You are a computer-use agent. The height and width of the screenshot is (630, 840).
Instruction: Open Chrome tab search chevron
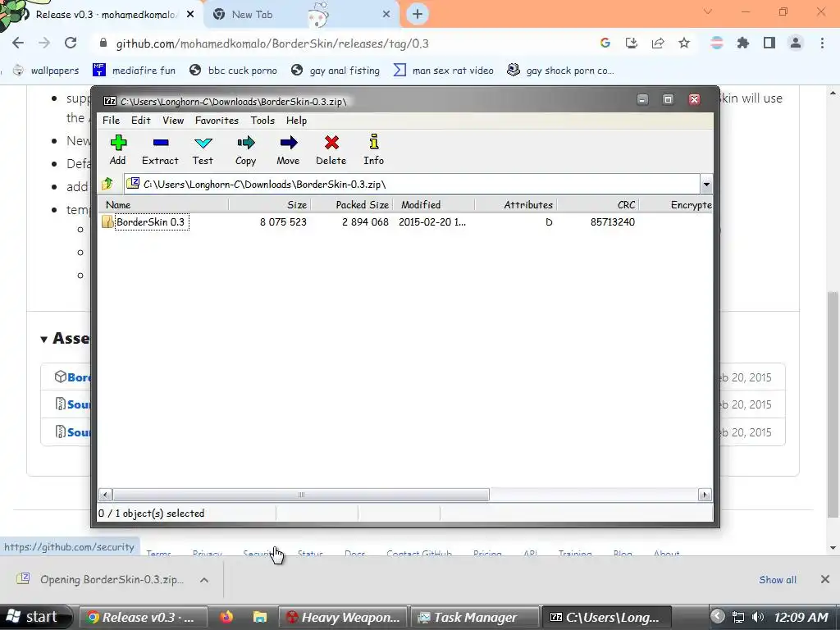(708, 11)
